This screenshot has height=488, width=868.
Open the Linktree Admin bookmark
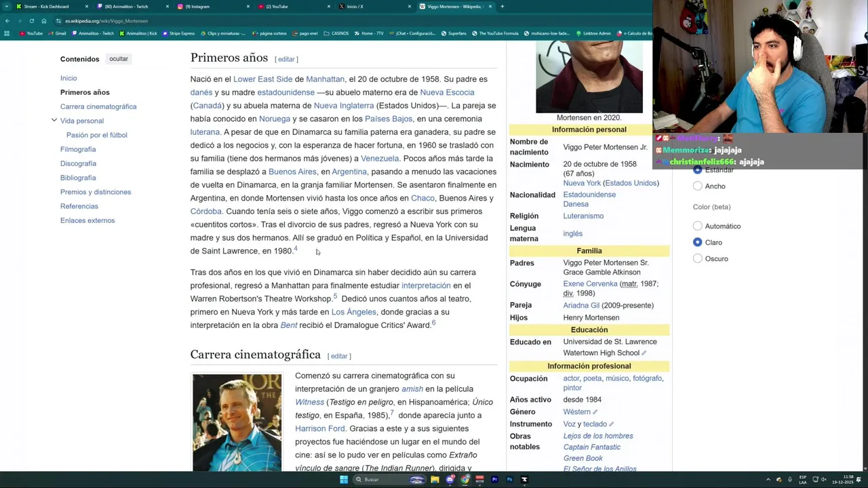click(x=593, y=33)
